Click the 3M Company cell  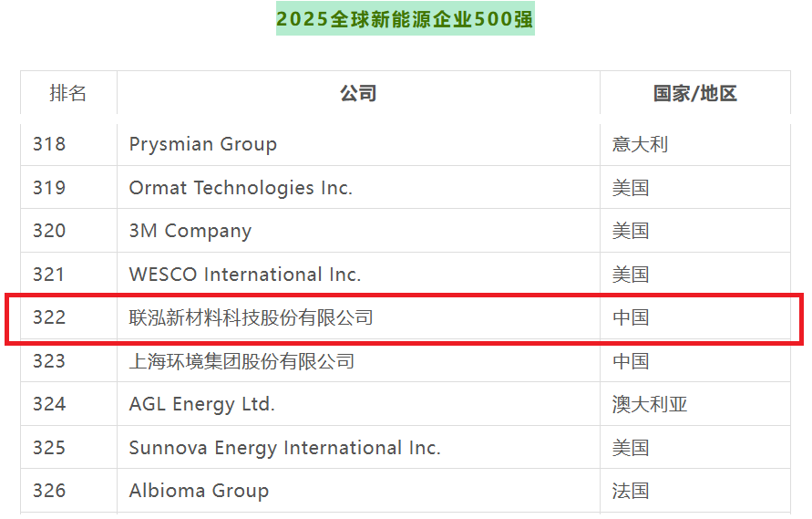pyautogui.click(x=190, y=231)
